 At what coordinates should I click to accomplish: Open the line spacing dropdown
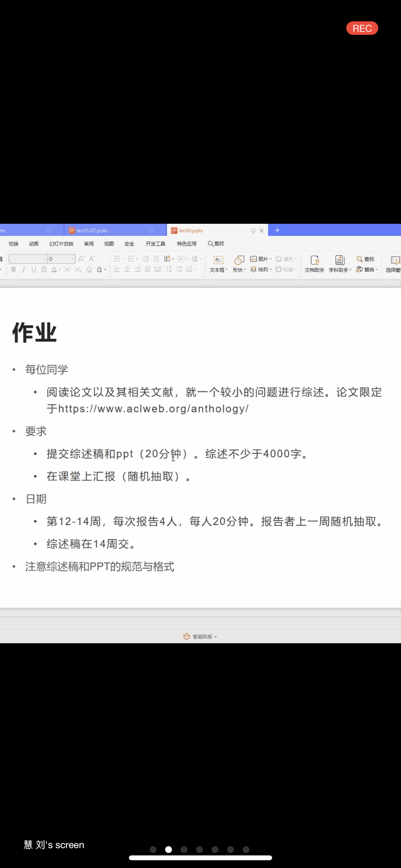[191, 269]
